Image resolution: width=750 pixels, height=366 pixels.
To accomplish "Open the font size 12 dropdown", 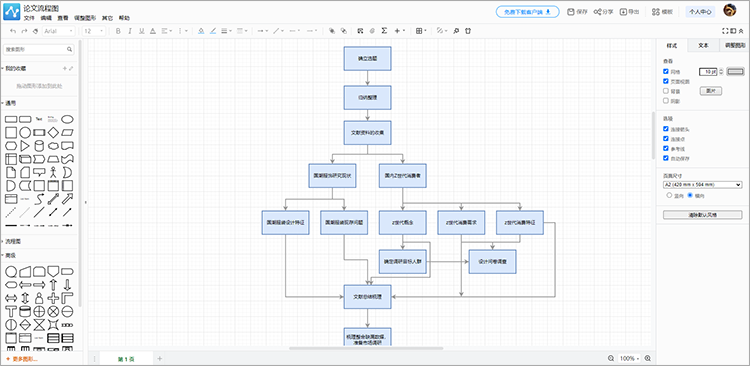I will coord(94,31).
